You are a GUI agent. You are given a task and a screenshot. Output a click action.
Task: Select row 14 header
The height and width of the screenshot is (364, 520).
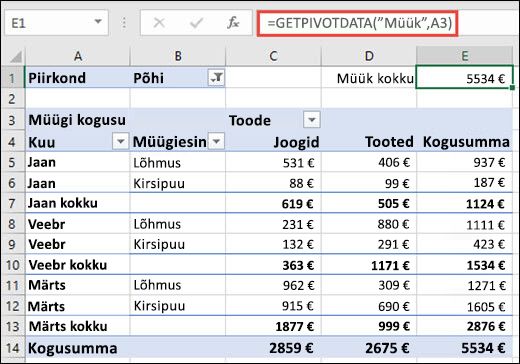pyautogui.click(x=12, y=348)
